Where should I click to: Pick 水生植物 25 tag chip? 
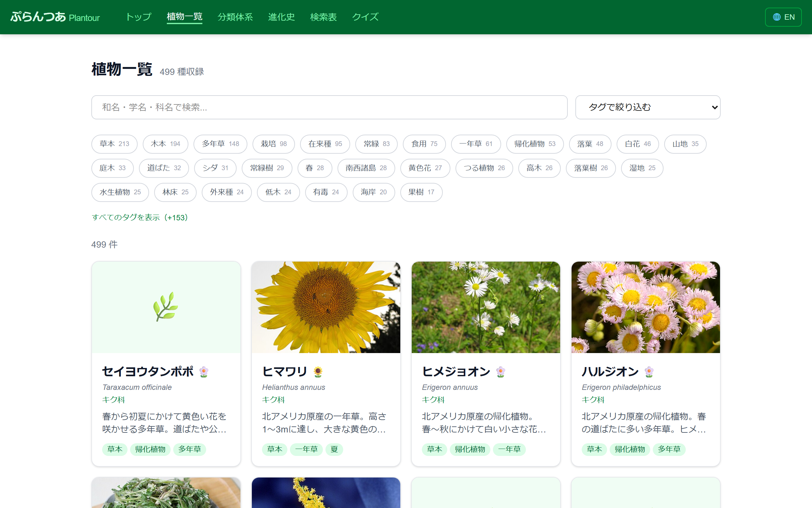pos(120,192)
